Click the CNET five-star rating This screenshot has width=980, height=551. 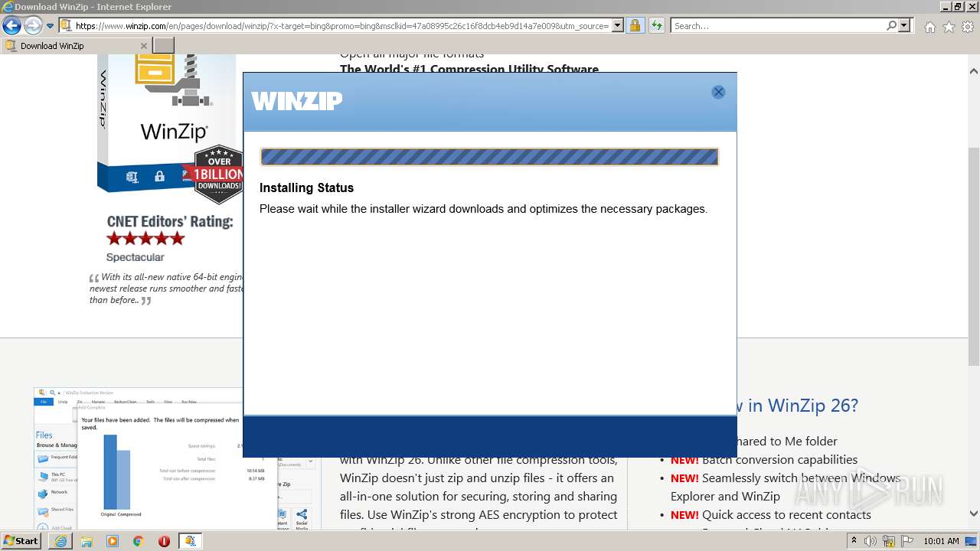click(x=145, y=238)
